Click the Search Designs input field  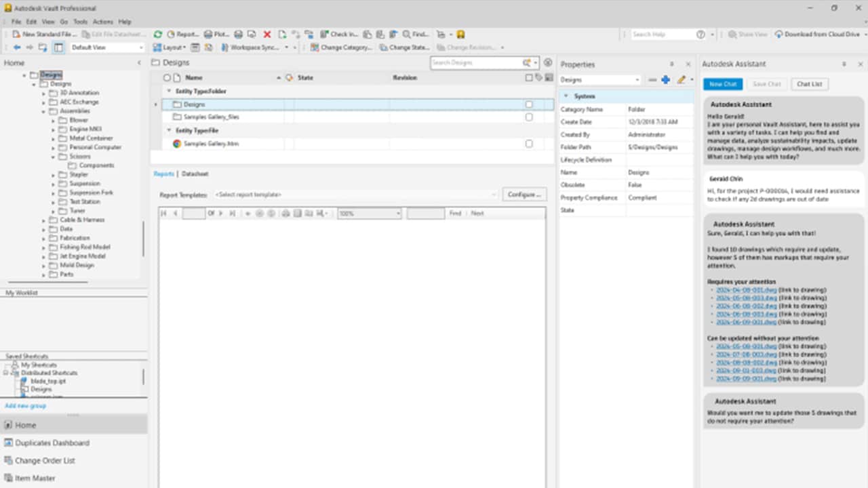pyautogui.click(x=475, y=62)
